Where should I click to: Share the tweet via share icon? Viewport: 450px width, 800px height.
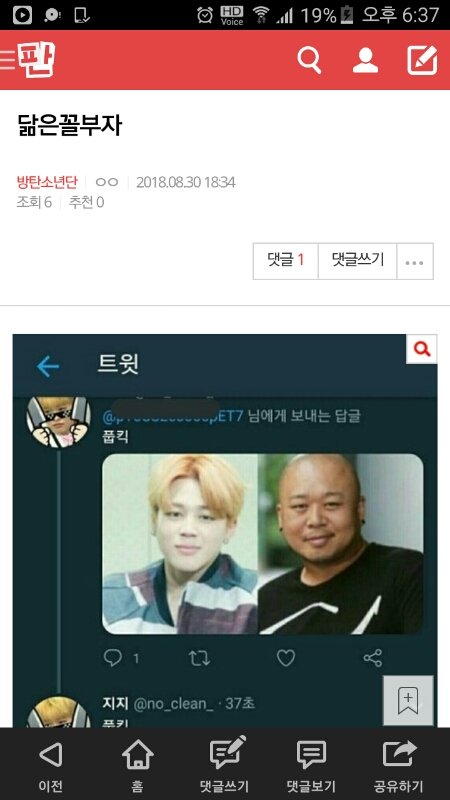point(373,658)
